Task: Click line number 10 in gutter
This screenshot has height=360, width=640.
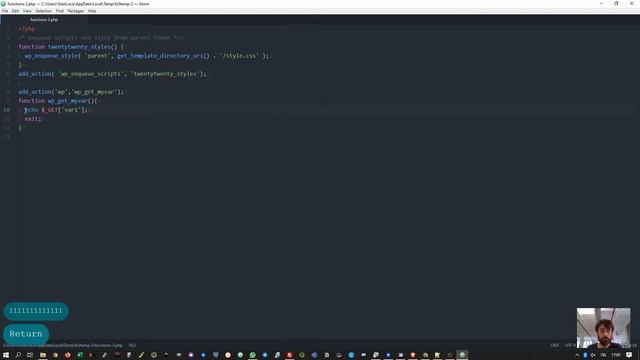Action: 7,110
